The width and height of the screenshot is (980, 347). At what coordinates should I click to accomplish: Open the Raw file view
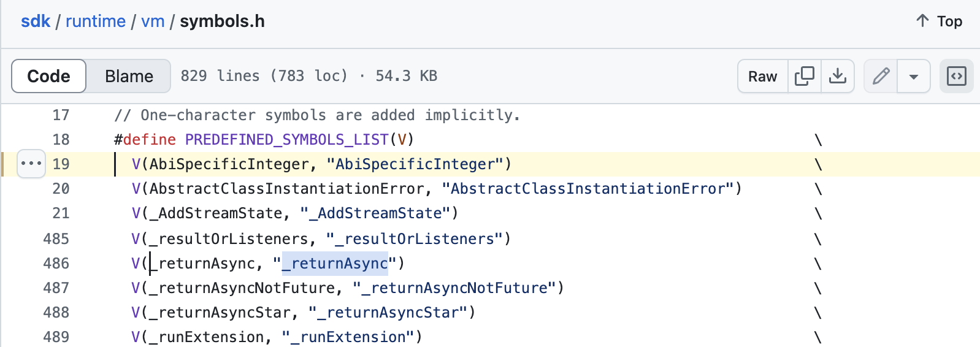[x=762, y=76]
